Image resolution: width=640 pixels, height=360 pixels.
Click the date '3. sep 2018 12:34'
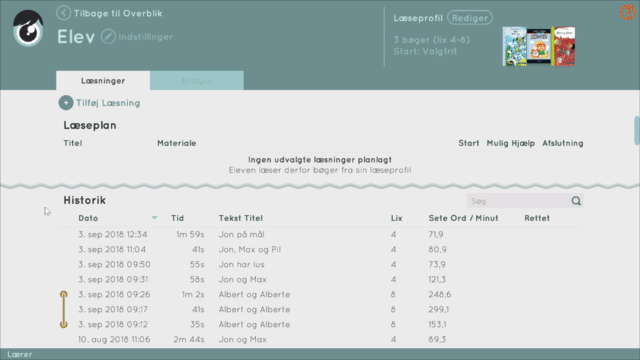(113, 234)
